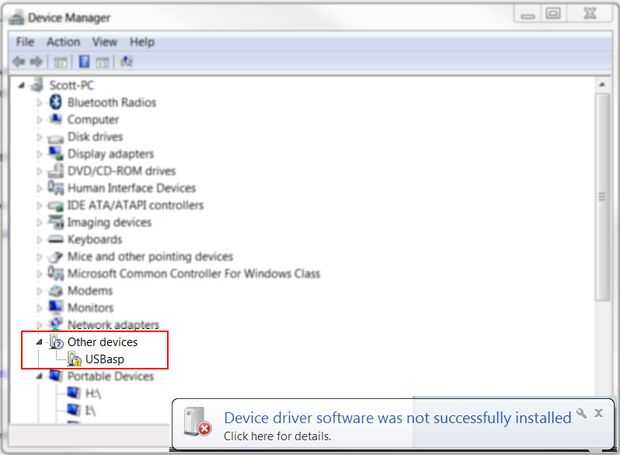
Task: Click the failed driver install icon
Action: pyautogui.click(x=197, y=422)
